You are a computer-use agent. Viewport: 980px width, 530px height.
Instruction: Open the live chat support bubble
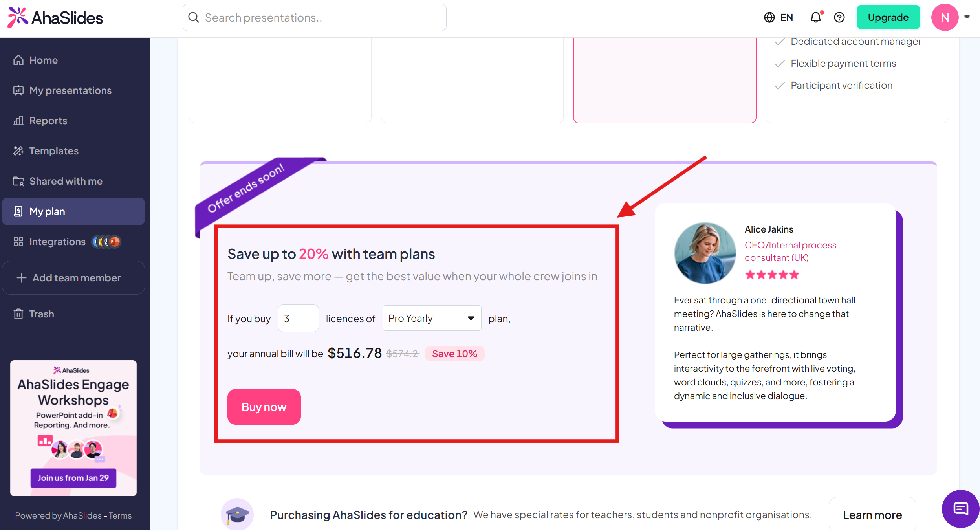pos(960,509)
